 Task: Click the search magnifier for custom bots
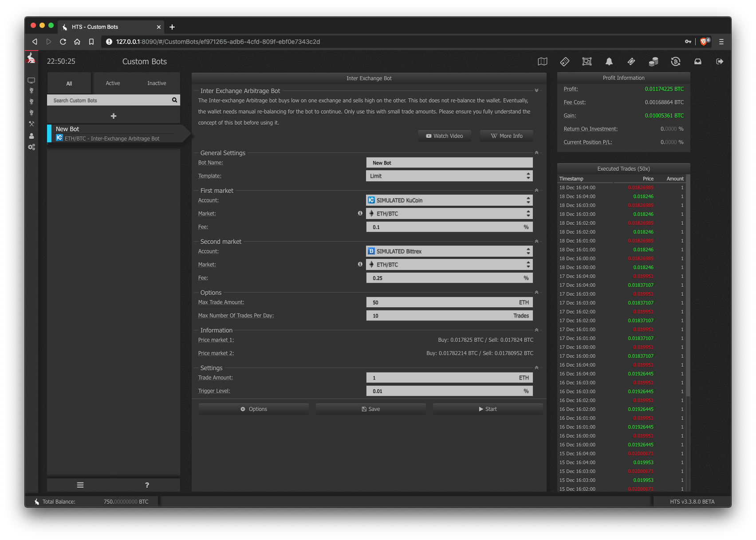click(x=174, y=100)
